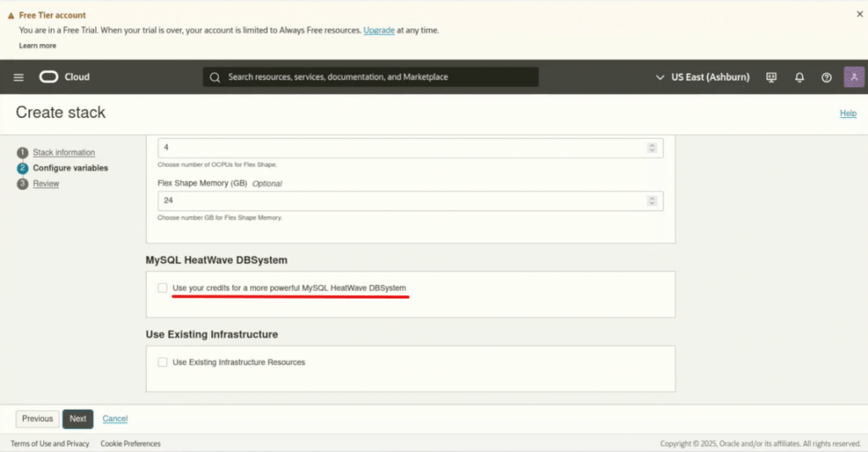Check Use Existing Infrastructure Resources
The height and width of the screenshot is (452, 868).
[x=163, y=362]
